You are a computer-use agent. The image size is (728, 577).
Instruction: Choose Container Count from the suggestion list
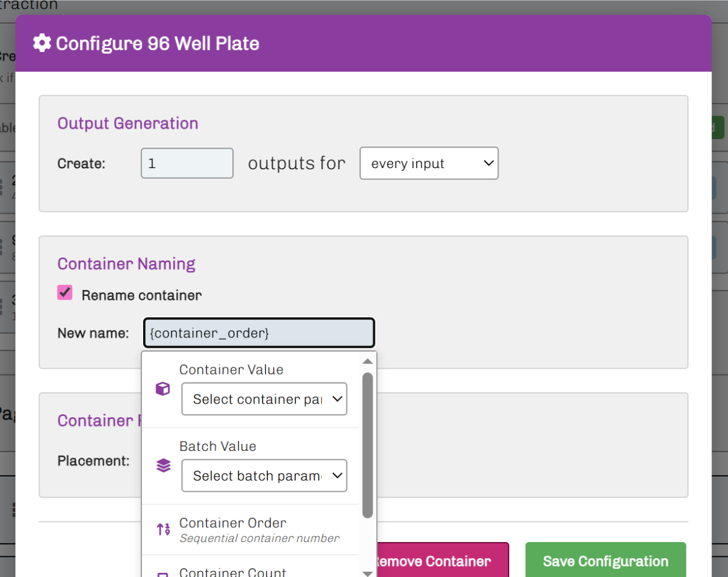(x=233, y=572)
